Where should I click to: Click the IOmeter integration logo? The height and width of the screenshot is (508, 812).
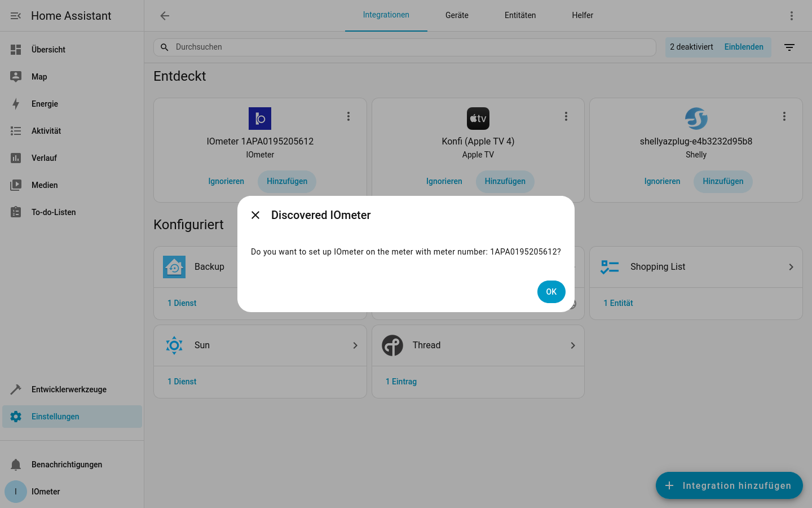click(x=260, y=119)
